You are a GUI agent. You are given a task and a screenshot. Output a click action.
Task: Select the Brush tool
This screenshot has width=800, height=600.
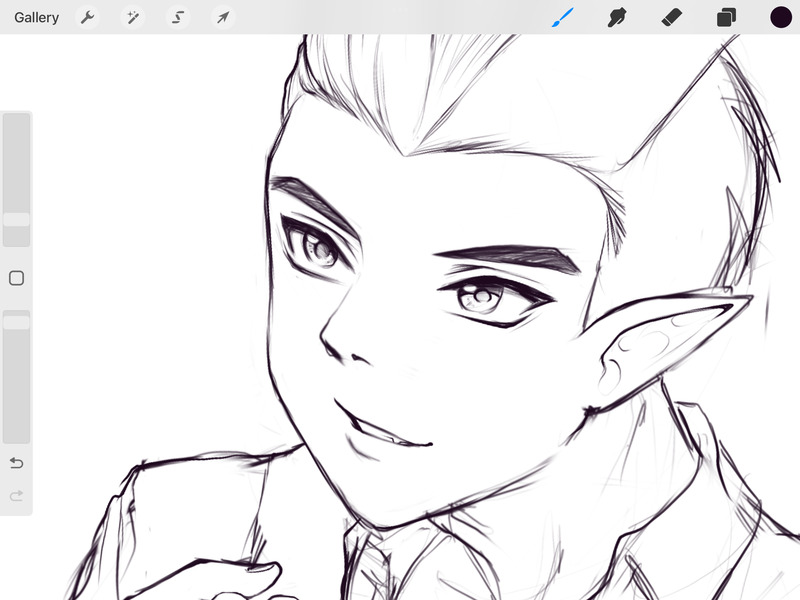pos(563,17)
